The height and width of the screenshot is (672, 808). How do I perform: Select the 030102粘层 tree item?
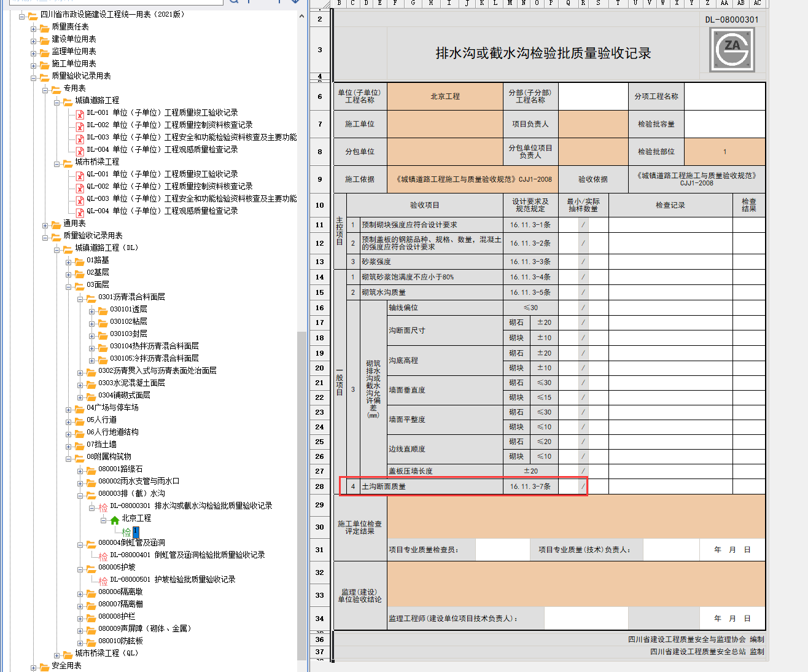(x=128, y=322)
